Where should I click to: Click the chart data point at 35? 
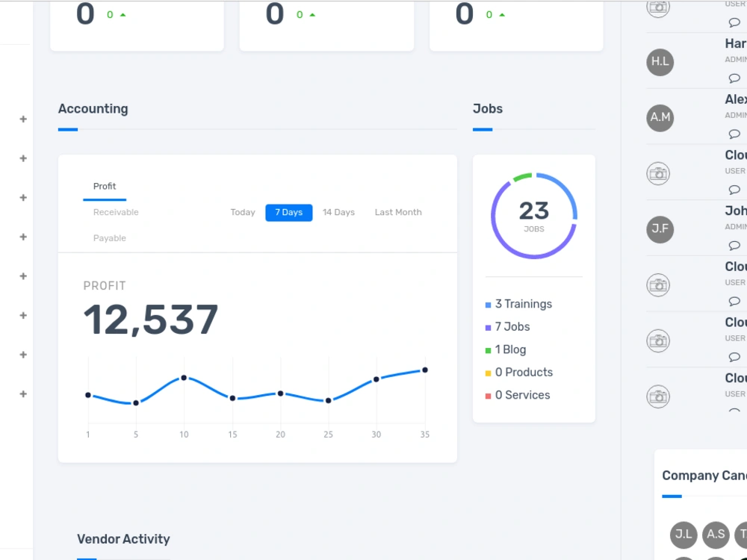point(425,370)
